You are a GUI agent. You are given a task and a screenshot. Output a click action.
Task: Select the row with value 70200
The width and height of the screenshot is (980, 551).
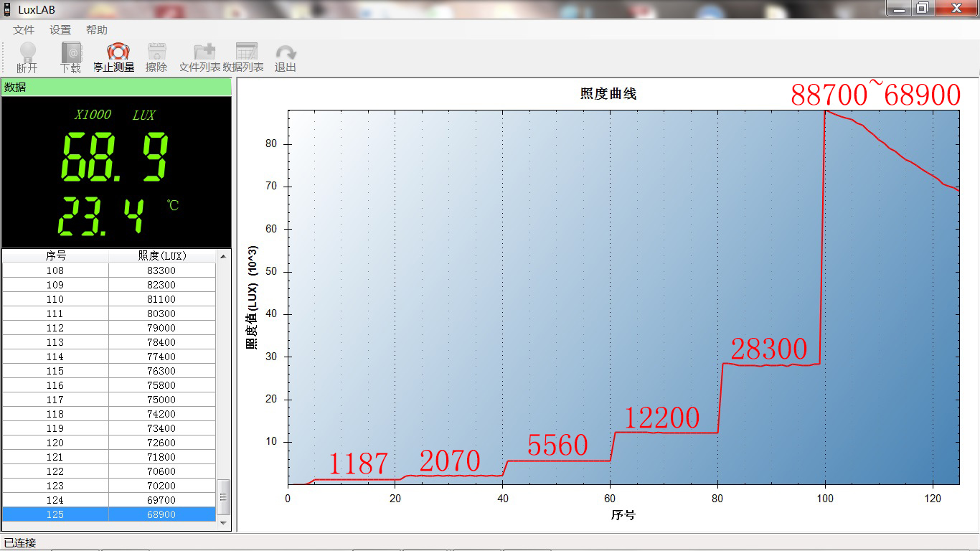109,486
